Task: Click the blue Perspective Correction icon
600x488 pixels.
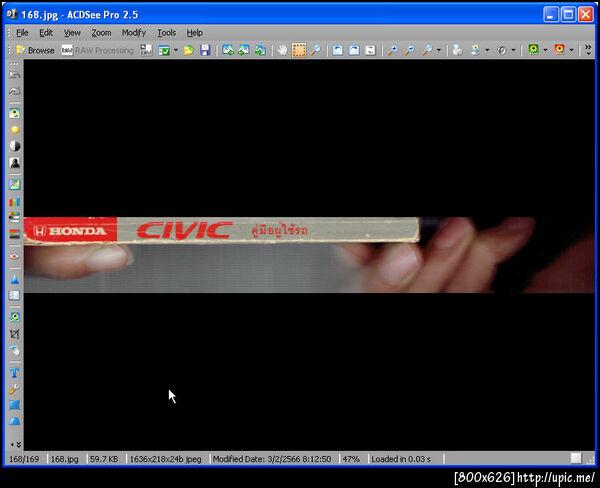Action: pos(15,421)
